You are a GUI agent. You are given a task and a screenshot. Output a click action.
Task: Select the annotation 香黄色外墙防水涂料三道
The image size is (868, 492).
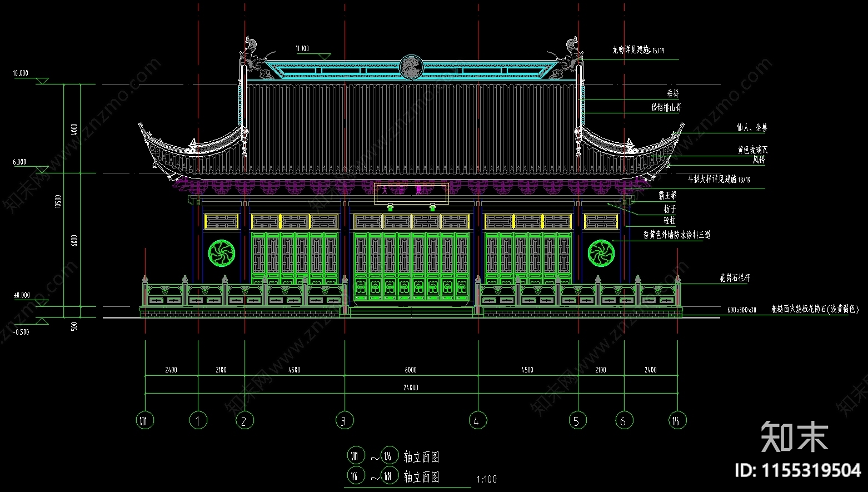[677, 235]
